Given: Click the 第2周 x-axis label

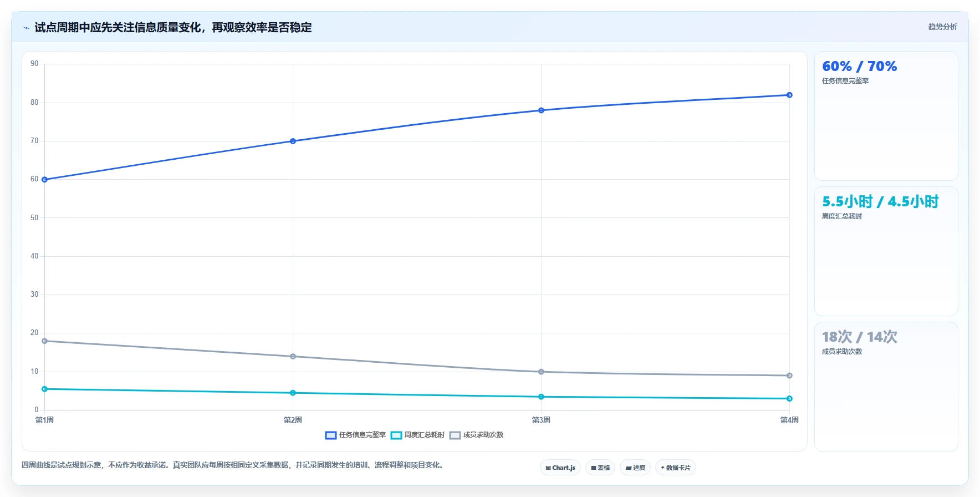Looking at the screenshot, I should click(293, 420).
